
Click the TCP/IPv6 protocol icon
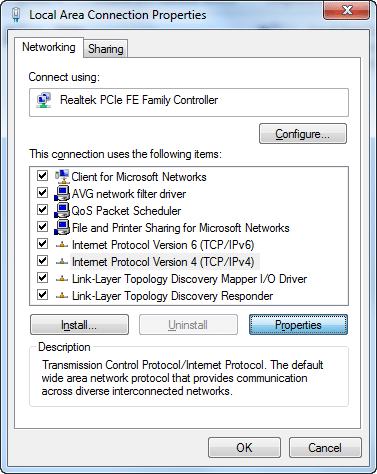[x=62, y=245]
